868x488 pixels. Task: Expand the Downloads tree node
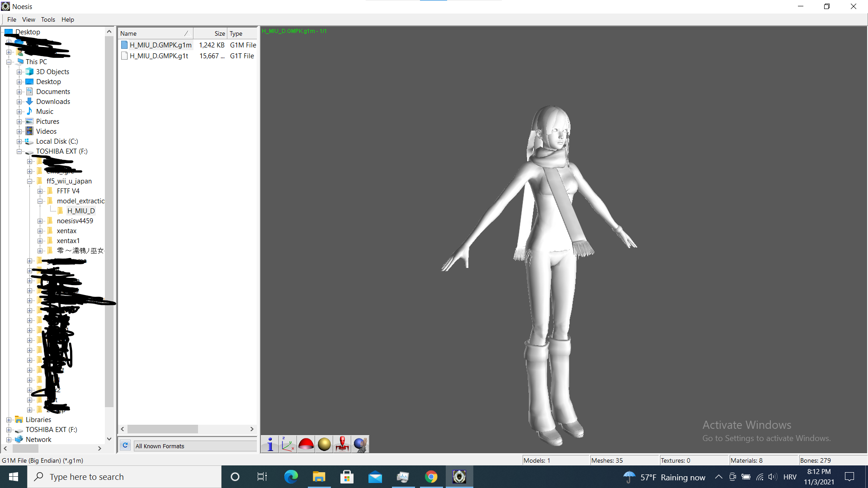tap(19, 102)
